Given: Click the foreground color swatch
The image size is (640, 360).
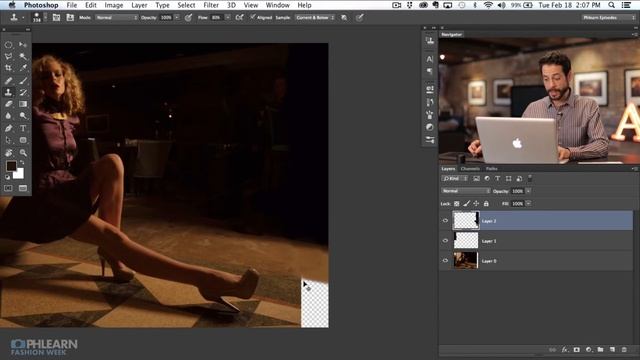Looking at the screenshot, I should point(11,166).
